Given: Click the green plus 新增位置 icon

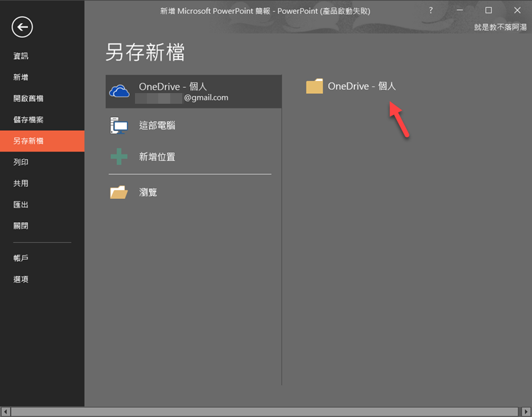Looking at the screenshot, I should [119, 157].
